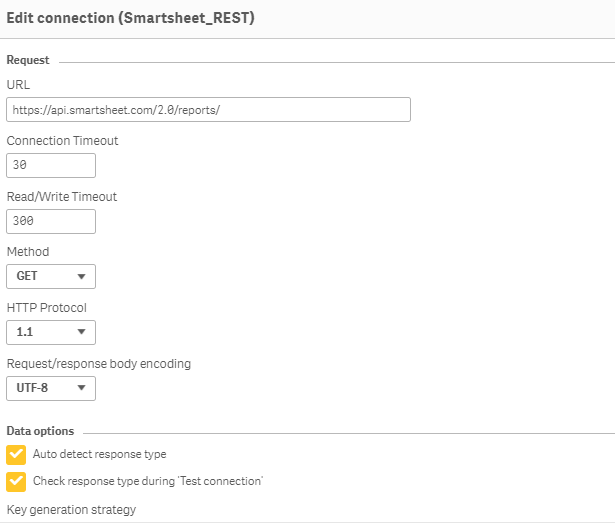Click the arrow icon in the encoding dropdown
This screenshot has width=615, height=524.
pyautogui.click(x=81, y=388)
